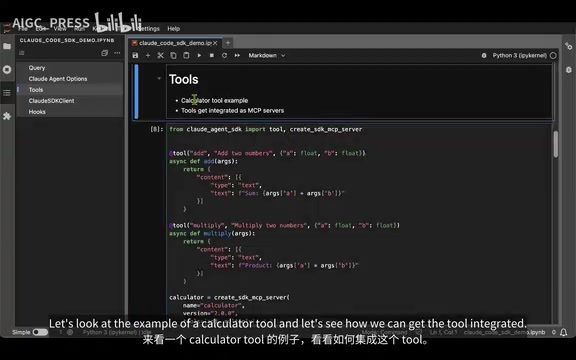Click the kernel status circle indicator
The image size is (576, 360).
553,55
